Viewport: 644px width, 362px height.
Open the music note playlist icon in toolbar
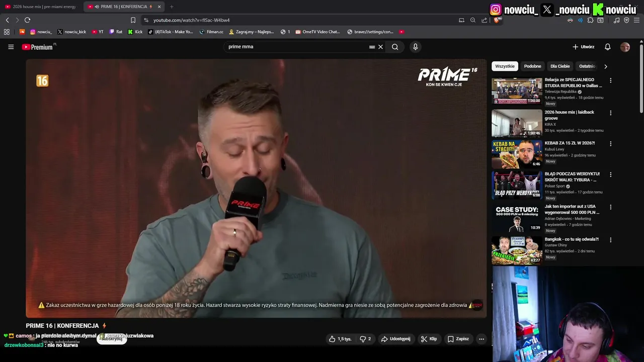pos(616,20)
